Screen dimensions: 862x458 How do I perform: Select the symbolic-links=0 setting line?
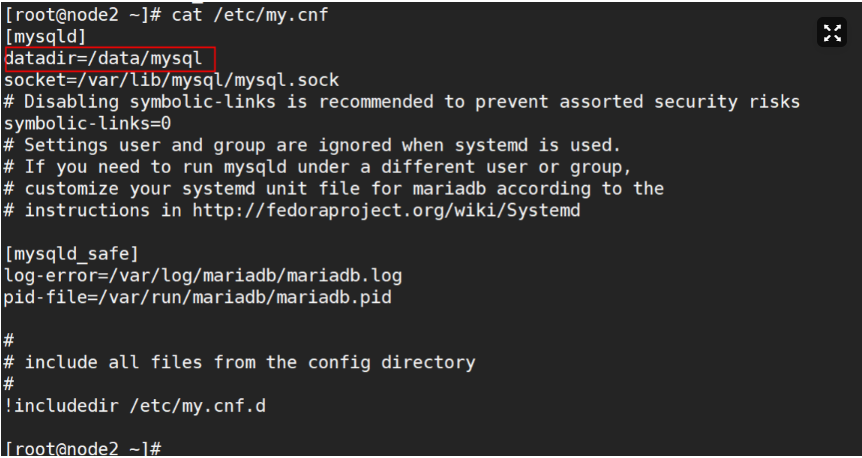(x=88, y=123)
